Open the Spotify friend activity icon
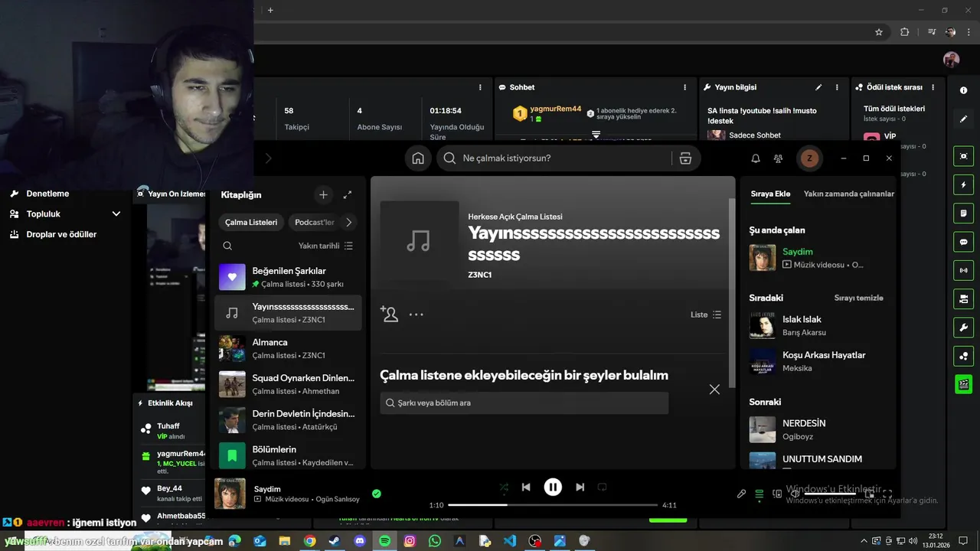 [x=779, y=158]
